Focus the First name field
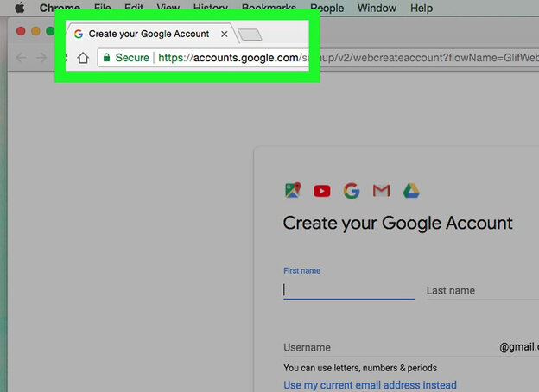Viewport: 539px width, 392px height. [348, 291]
